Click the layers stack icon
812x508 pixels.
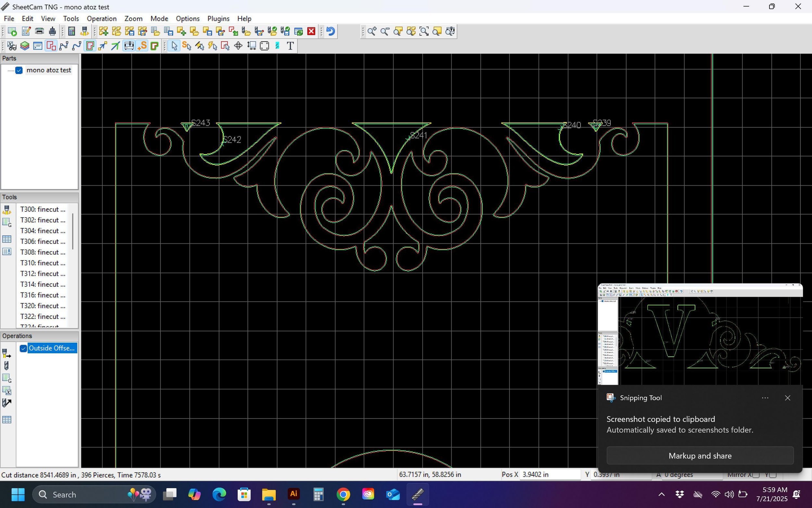point(24,46)
